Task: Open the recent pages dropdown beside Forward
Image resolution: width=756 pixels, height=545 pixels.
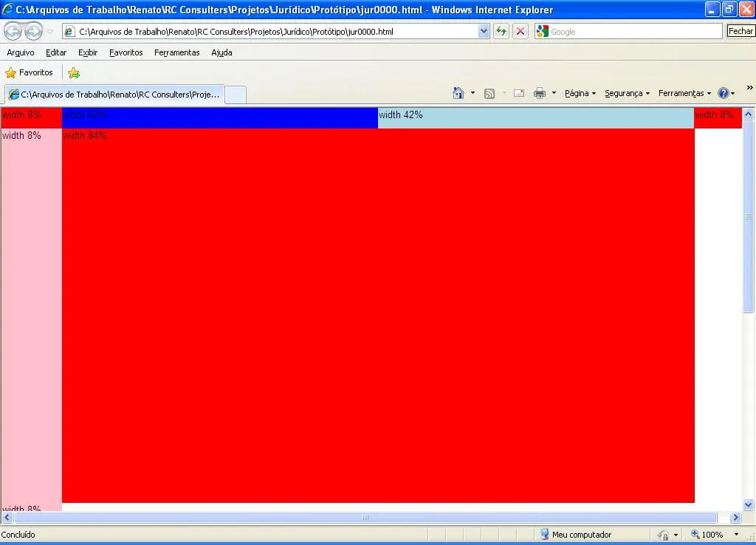Action: (x=49, y=32)
